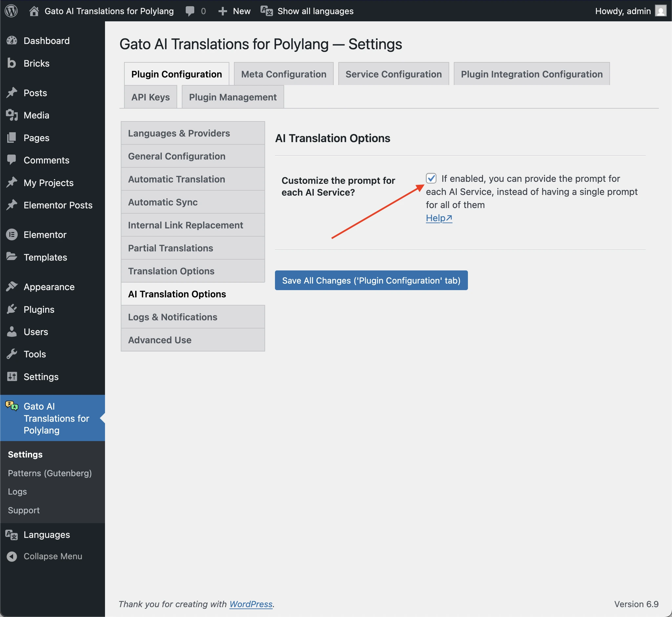Click the Tools wrench icon
The image size is (672, 617).
[x=12, y=354]
